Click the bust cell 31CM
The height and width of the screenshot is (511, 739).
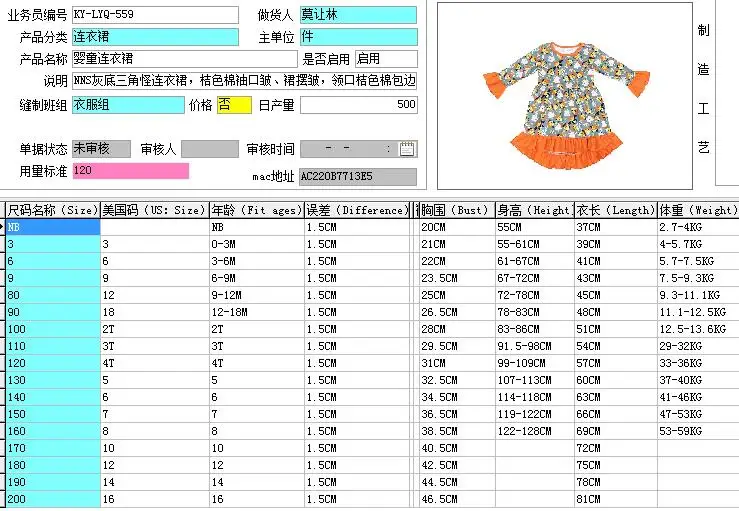click(457, 363)
